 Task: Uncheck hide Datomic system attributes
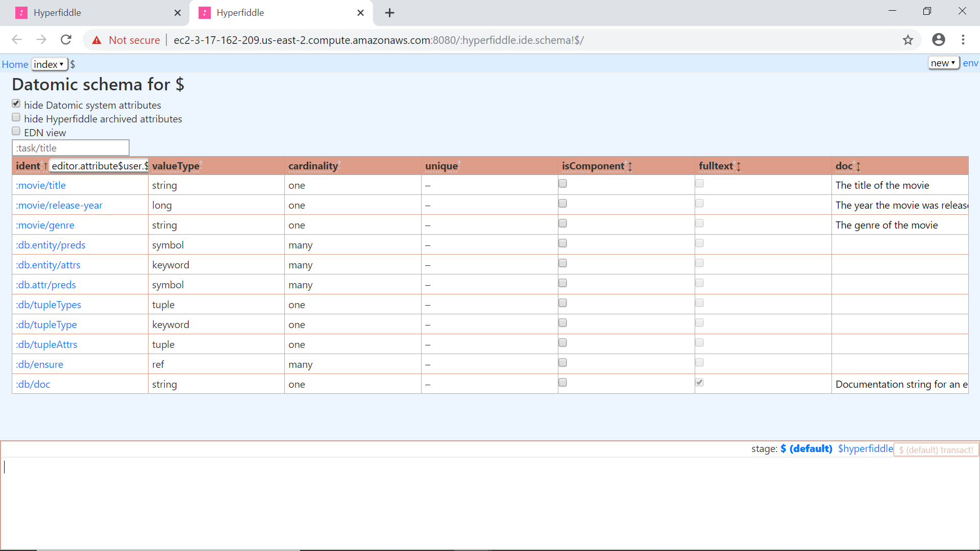click(16, 104)
